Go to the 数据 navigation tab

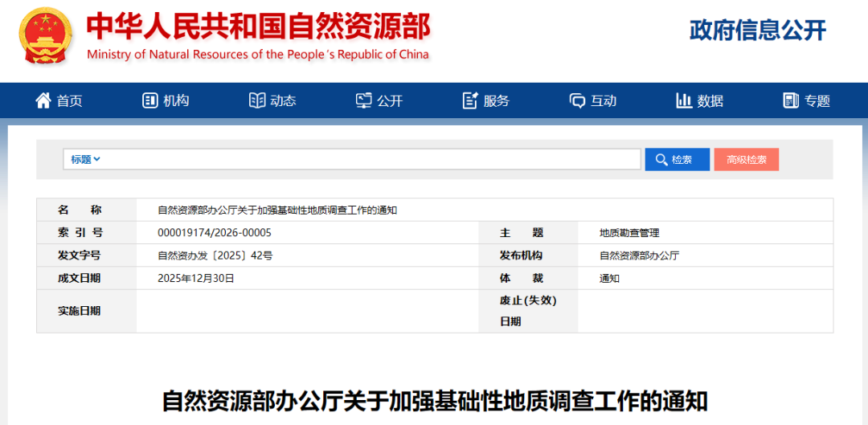(x=710, y=100)
